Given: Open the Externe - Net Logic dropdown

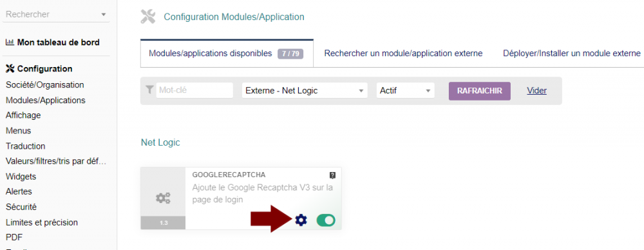Looking at the screenshot, I should coord(305,90).
